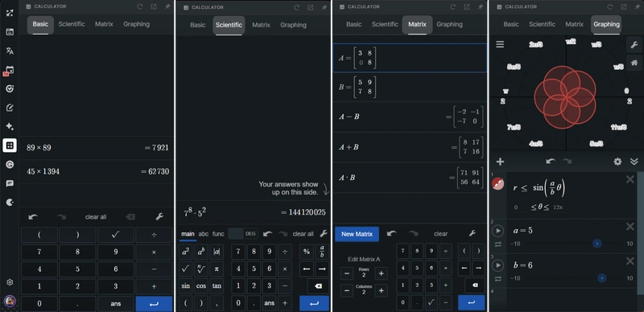Select the Matrix A definition row
Screen dimensions: 644x312
pyautogui.click(x=410, y=58)
